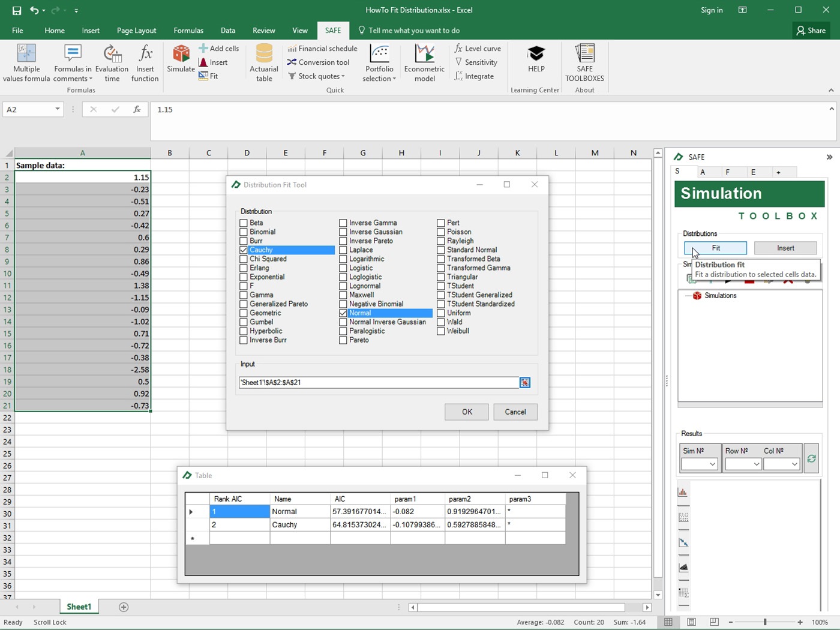Uncheck the Cauchy distribution checkbox
The image size is (840, 630).
(244, 250)
